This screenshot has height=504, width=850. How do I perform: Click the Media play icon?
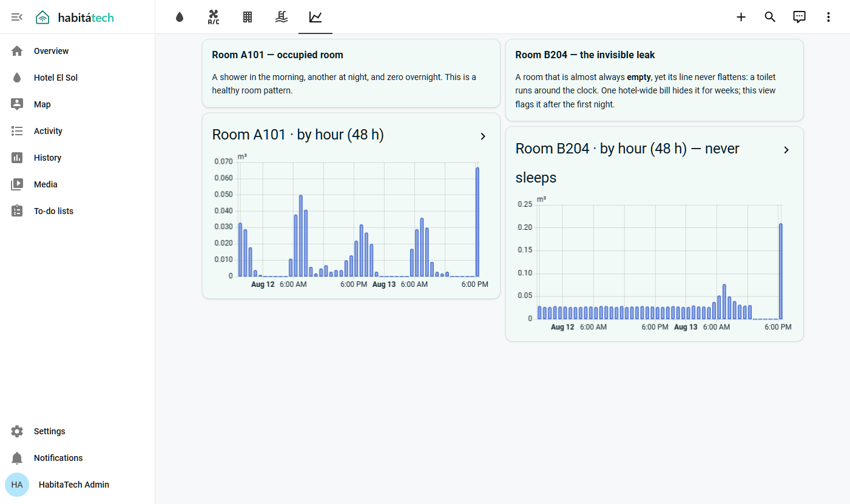(17, 184)
